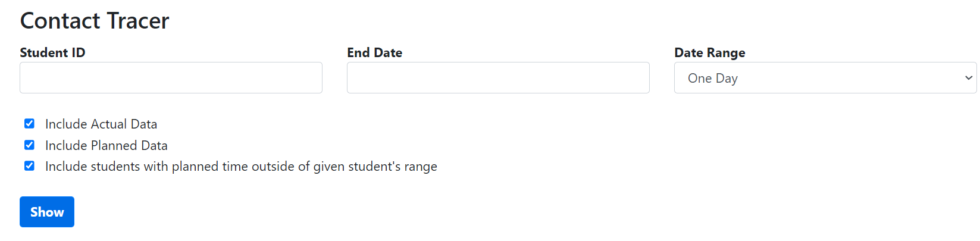This screenshot has height=241, width=980.
Task: Focus the End Date text box
Action: pos(498,78)
